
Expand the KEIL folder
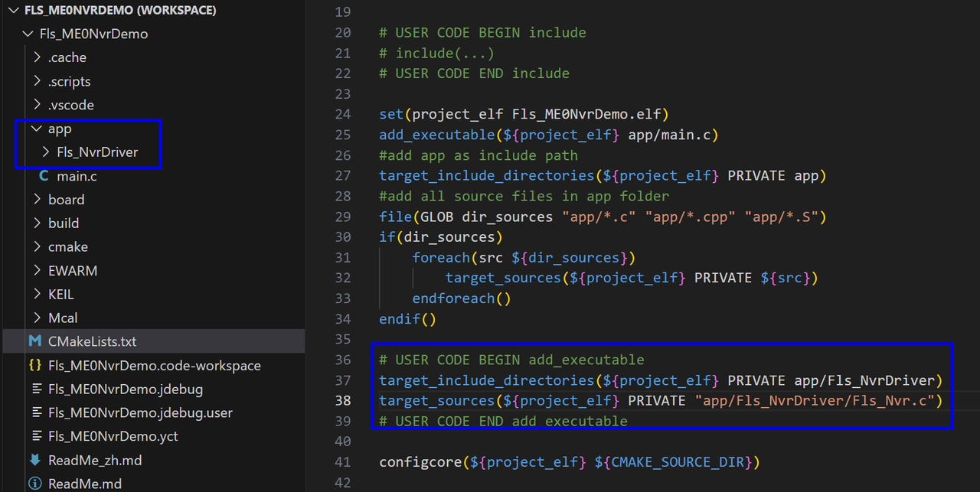pyautogui.click(x=60, y=294)
